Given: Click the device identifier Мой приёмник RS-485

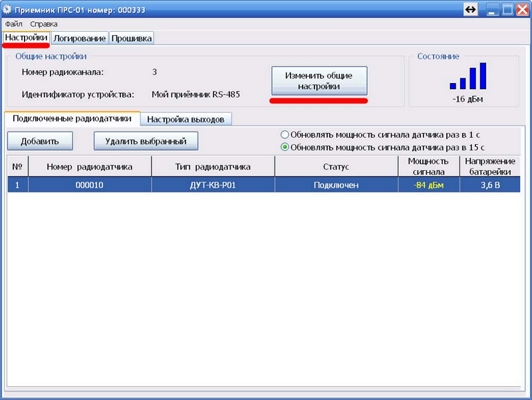Looking at the screenshot, I should pos(196,94).
